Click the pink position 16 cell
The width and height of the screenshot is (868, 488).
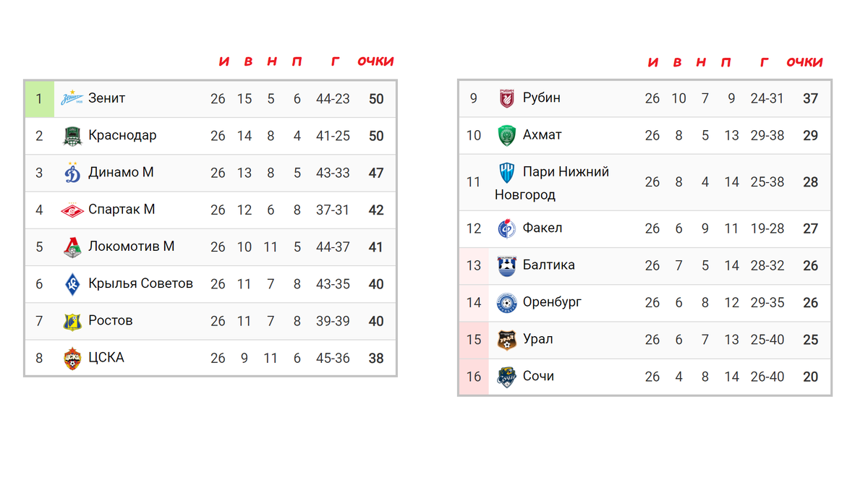[x=474, y=377]
